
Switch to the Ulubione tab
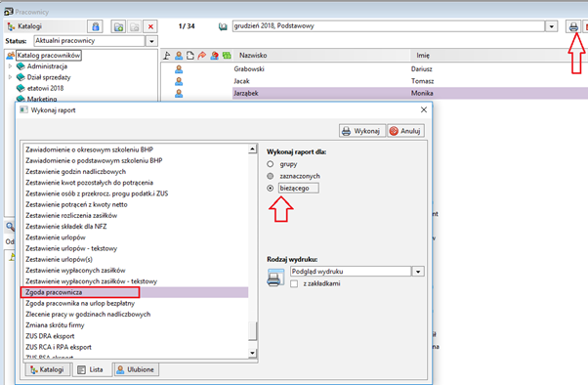click(x=136, y=369)
